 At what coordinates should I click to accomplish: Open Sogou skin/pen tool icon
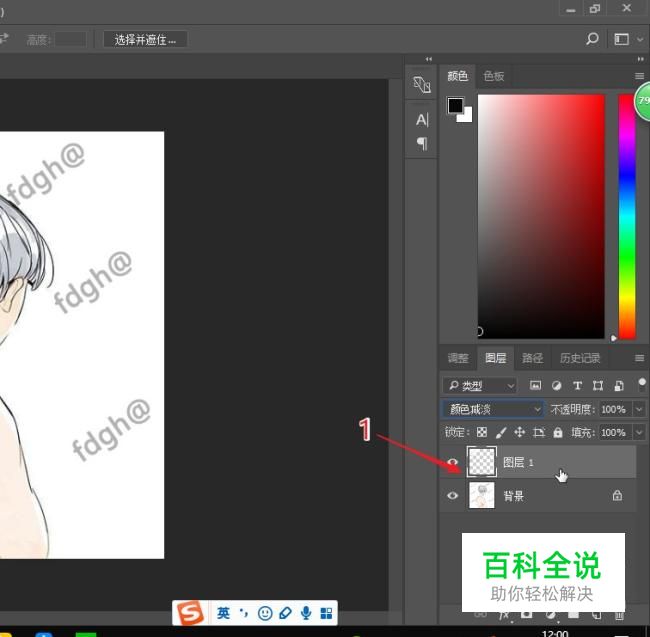pos(286,613)
